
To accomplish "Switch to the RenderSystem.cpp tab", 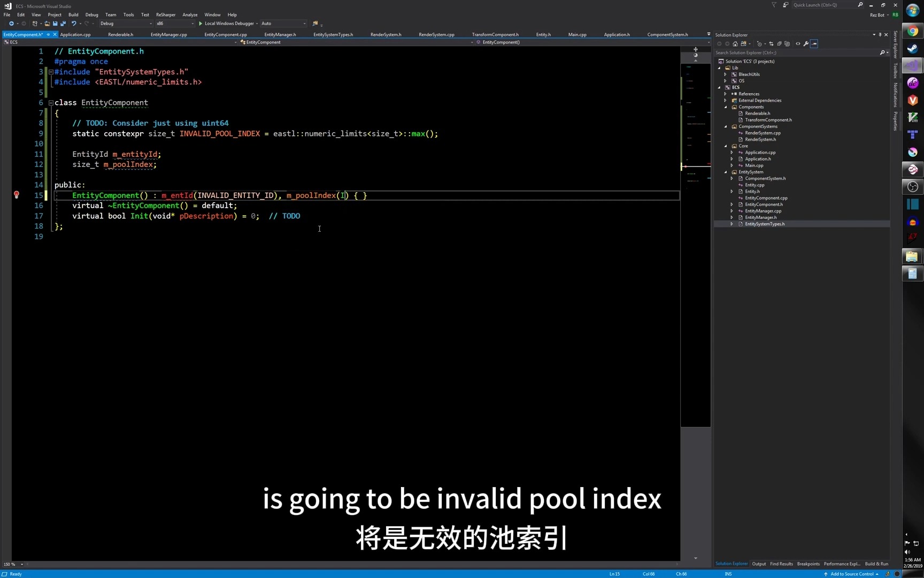I will [x=436, y=34].
